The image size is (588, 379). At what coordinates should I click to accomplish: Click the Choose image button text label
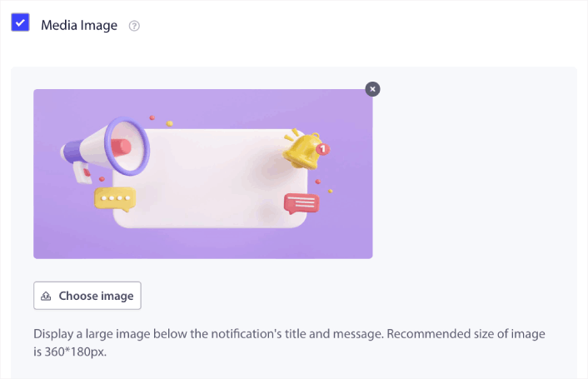click(x=96, y=296)
